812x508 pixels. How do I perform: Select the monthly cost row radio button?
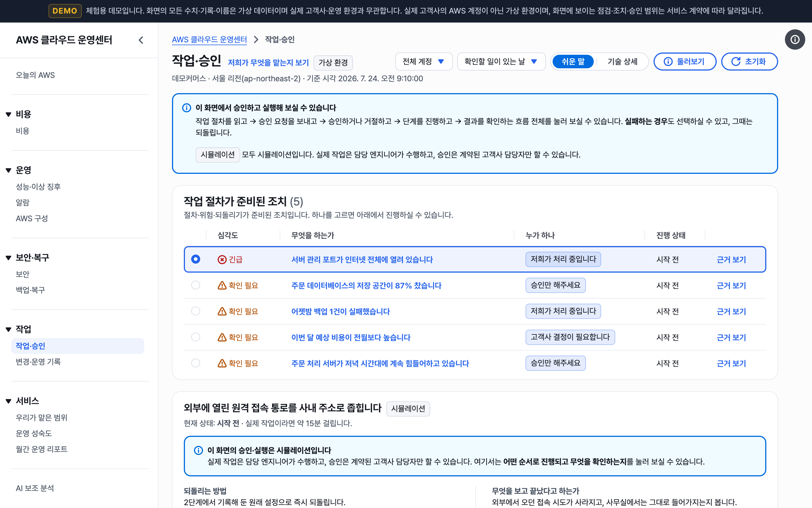pyautogui.click(x=196, y=337)
